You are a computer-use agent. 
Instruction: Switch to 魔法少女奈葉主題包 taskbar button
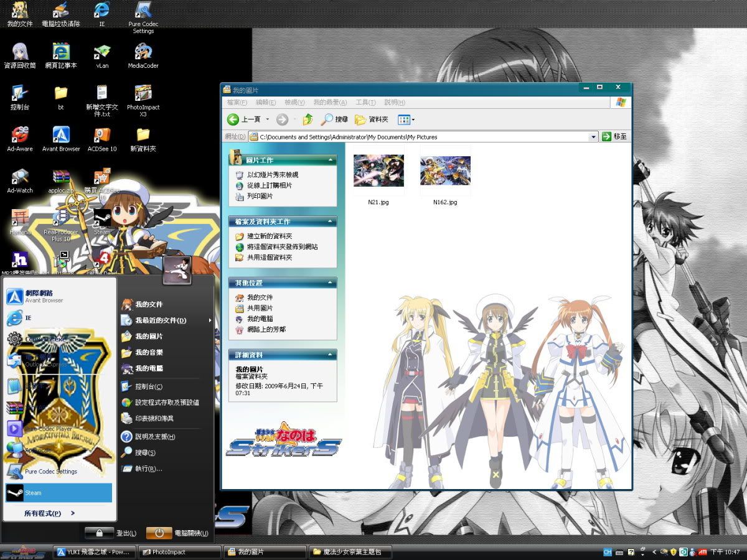(x=352, y=552)
